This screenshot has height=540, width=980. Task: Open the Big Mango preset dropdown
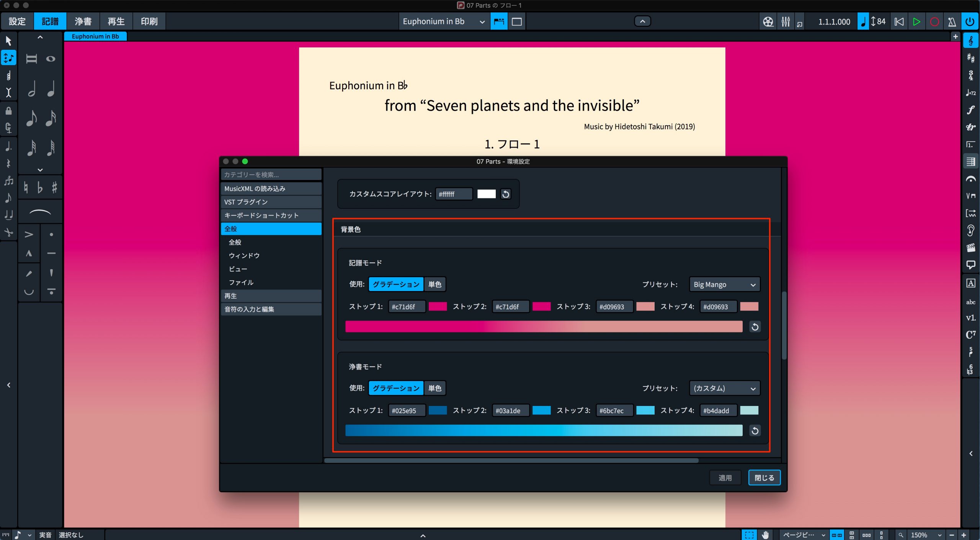click(724, 285)
